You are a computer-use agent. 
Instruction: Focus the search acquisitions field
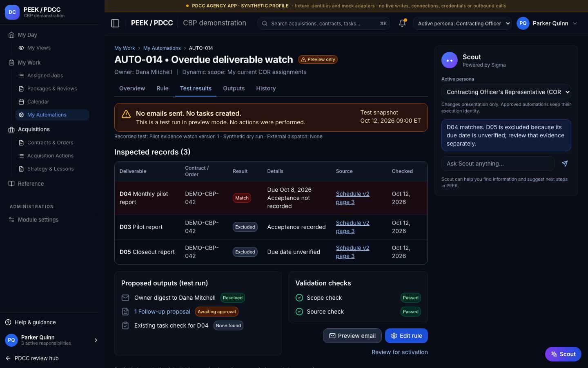click(324, 23)
